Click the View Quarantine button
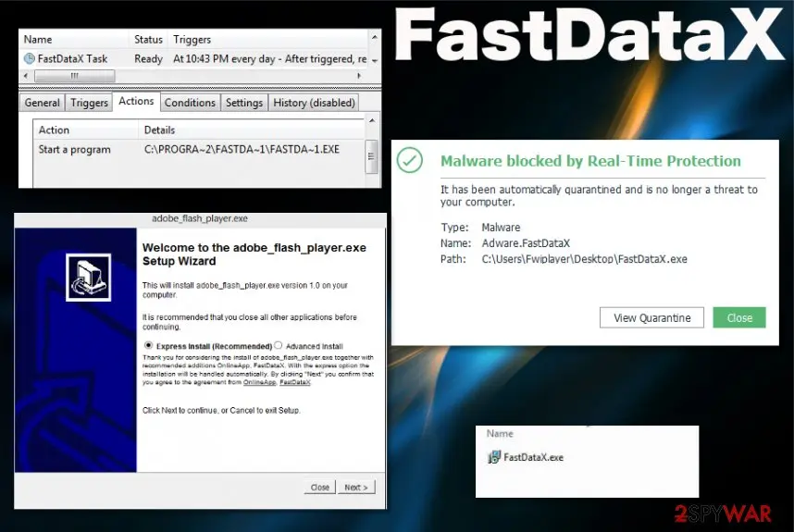The image size is (794, 532). [x=651, y=318]
